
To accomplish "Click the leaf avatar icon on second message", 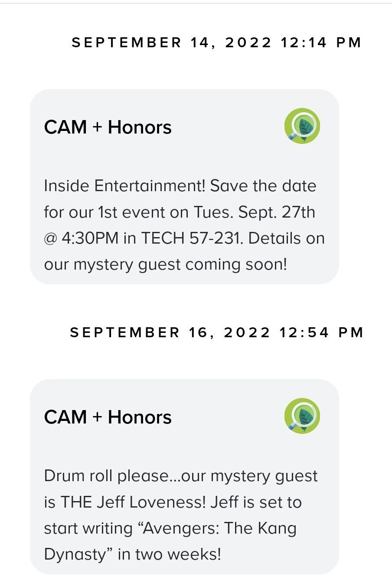I will 302,416.
